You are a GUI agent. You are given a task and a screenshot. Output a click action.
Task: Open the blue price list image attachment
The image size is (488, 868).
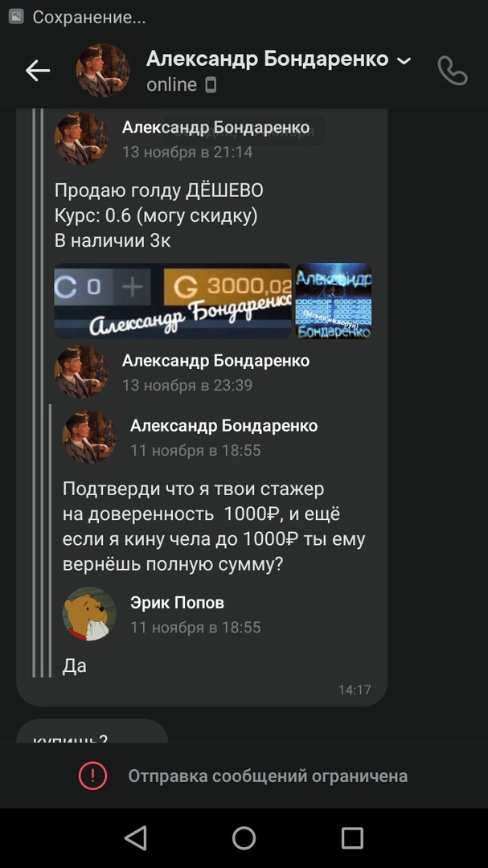tap(334, 301)
